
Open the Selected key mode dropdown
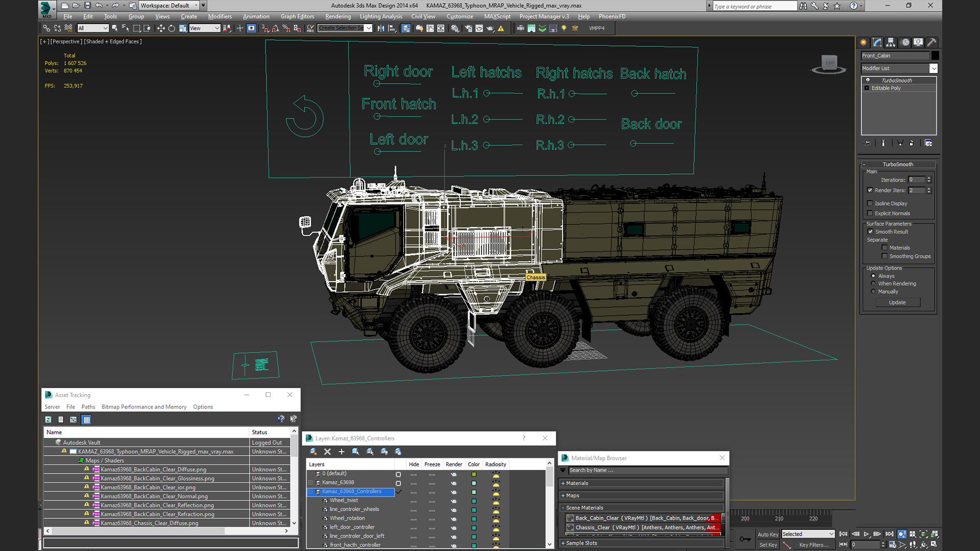coord(808,534)
